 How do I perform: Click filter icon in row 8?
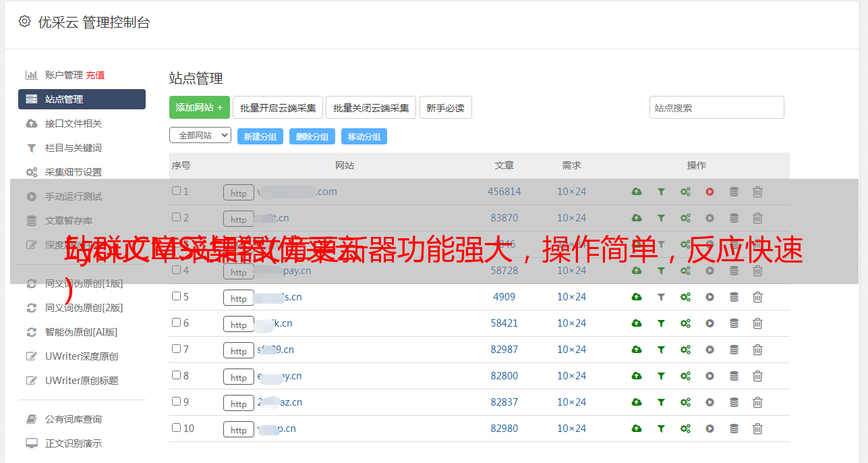coord(661,376)
